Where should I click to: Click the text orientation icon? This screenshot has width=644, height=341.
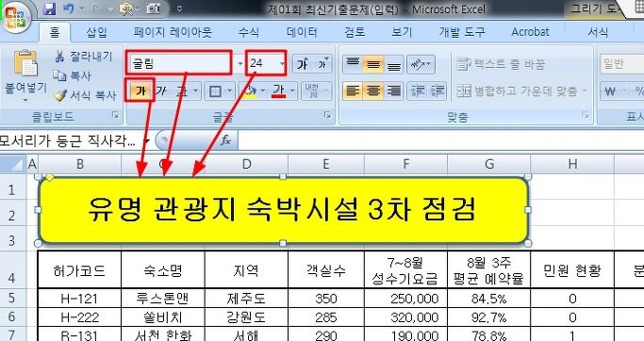421,64
